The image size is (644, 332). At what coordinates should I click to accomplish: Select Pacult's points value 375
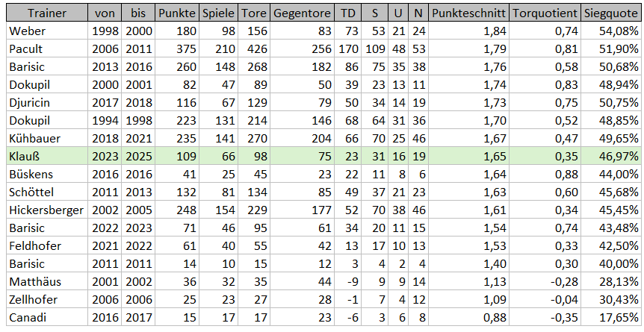pyautogui.click(x=177, y=48)
